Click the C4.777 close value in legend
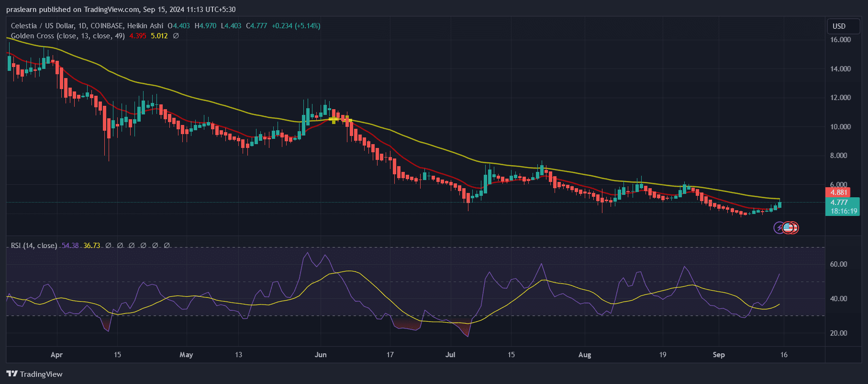 (256, 26)
